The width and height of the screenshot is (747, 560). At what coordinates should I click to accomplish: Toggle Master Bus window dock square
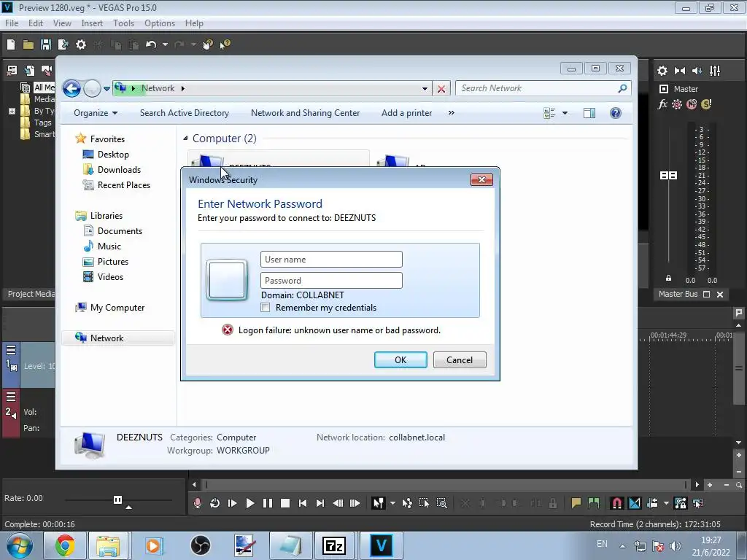pos(706,295)
